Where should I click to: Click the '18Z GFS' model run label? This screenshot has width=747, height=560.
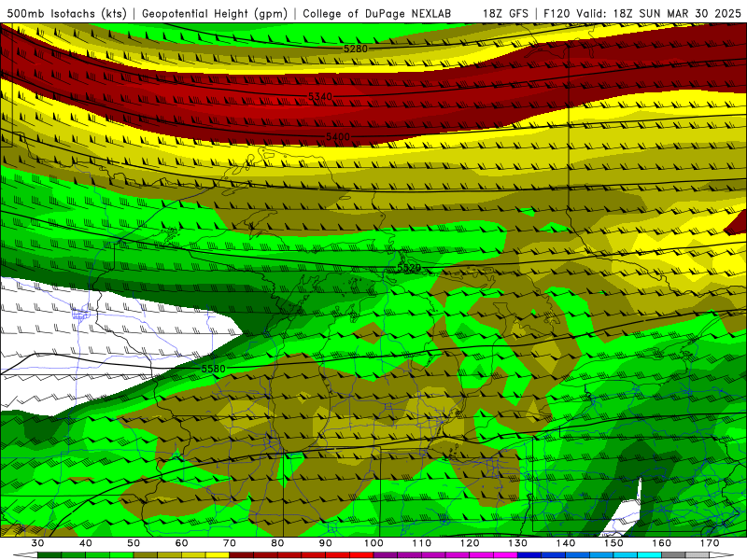[x=505, y=13]
